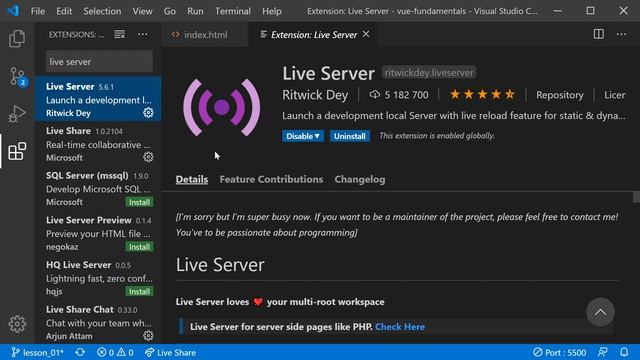Click the VS Code logo icon
The image size is (640, 360).
(x=13, y=11)
